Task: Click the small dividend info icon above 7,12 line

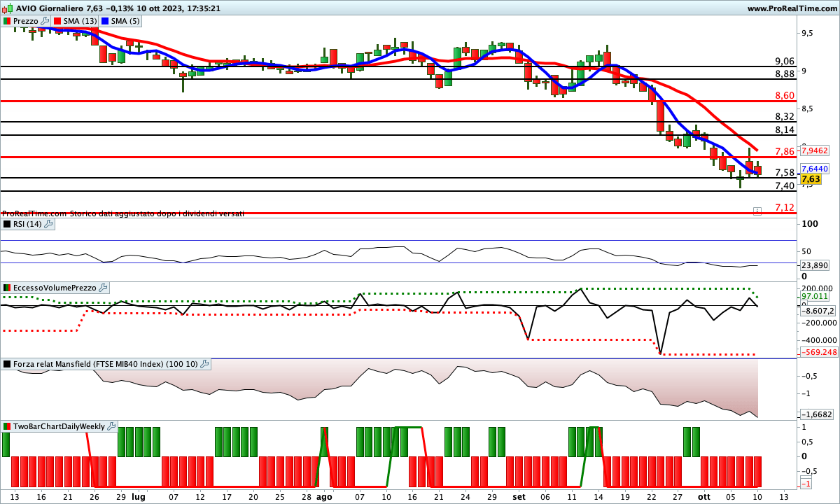Action: 757,210
